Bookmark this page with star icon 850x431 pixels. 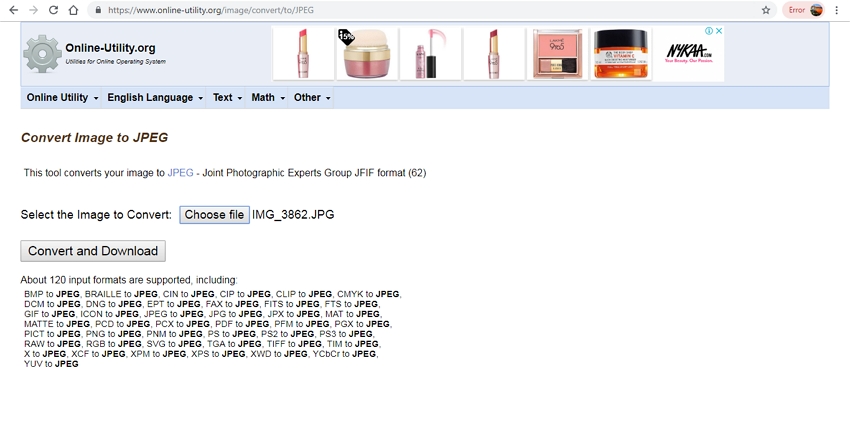click(x=766, y=10)
